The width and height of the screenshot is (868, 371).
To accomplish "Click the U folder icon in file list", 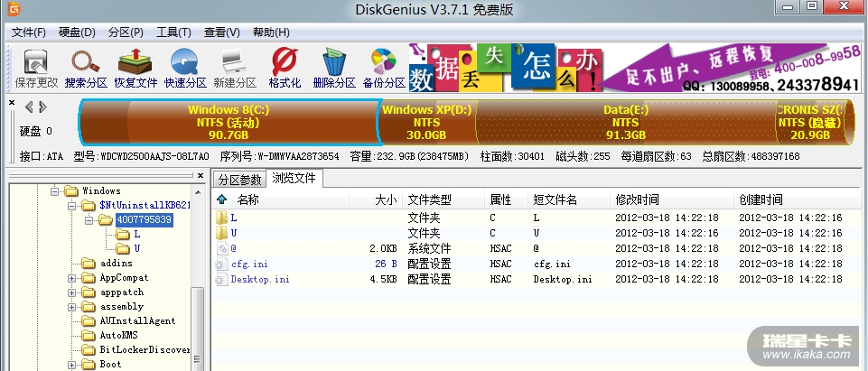I will [x=221, y=233].
